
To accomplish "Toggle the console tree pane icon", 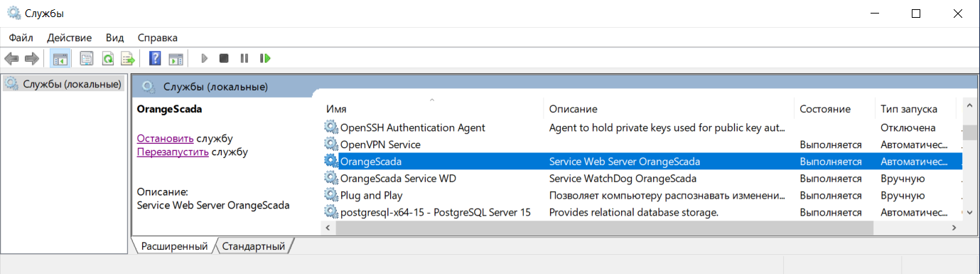I will point(60,58).
